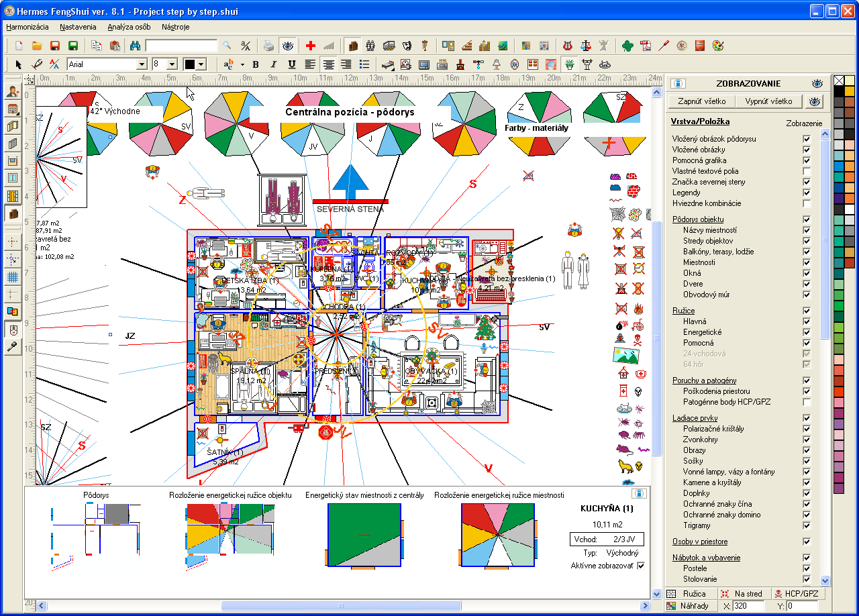Open the Nastavenia menu
The width and height of the screenshot is (859, 616).
click(x=77, y=28)
